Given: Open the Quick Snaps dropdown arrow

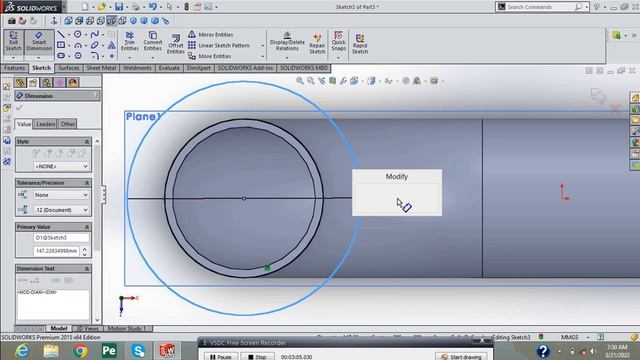Looking at the screenshot, I should pyautogui.click(x=338, y=58).
